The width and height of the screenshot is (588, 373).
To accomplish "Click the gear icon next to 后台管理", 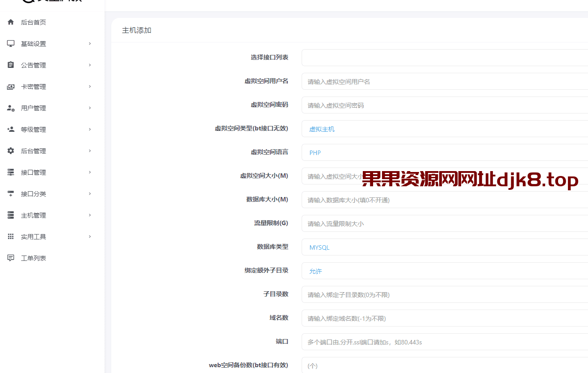I will [x=10, y=151].
